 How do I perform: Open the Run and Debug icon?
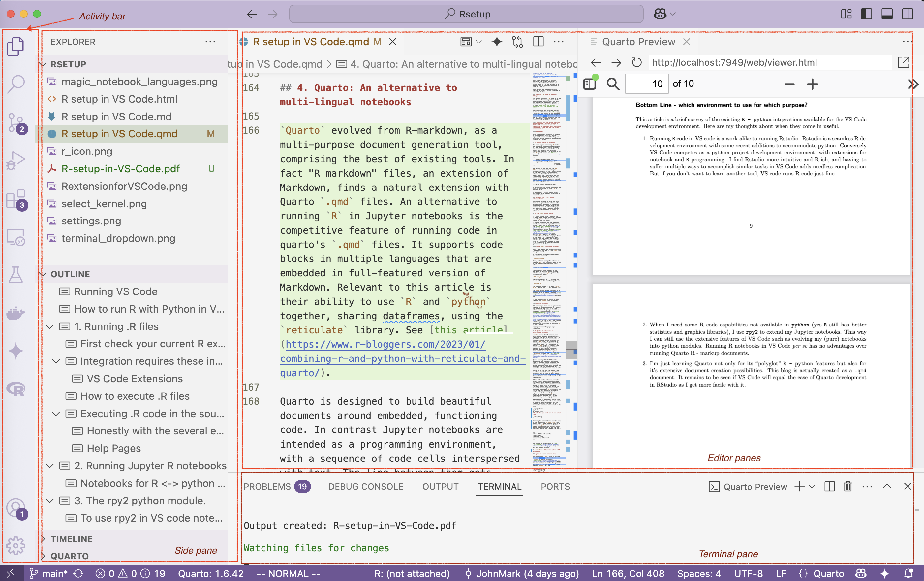[16, 160]
